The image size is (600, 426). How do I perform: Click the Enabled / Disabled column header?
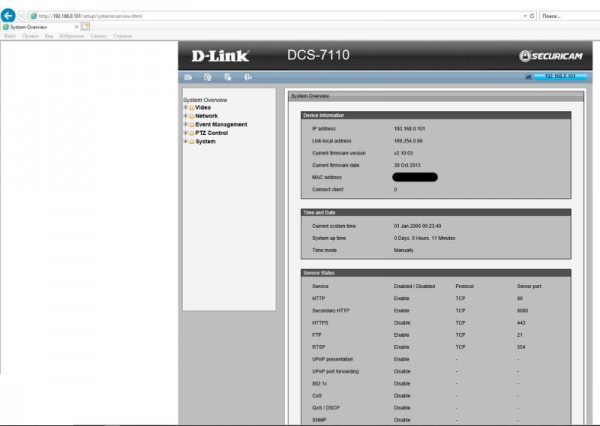coord(414,286)
